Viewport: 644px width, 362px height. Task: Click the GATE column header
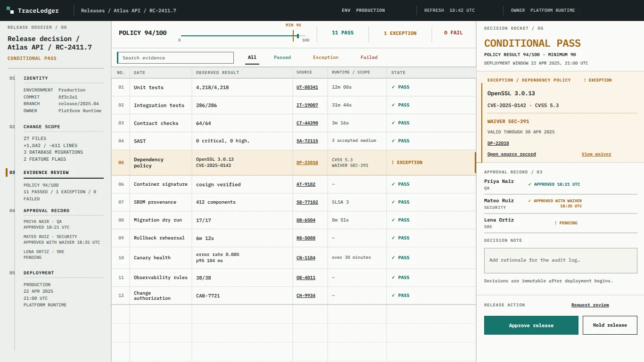pyautogui.click(x=140, y=73)
